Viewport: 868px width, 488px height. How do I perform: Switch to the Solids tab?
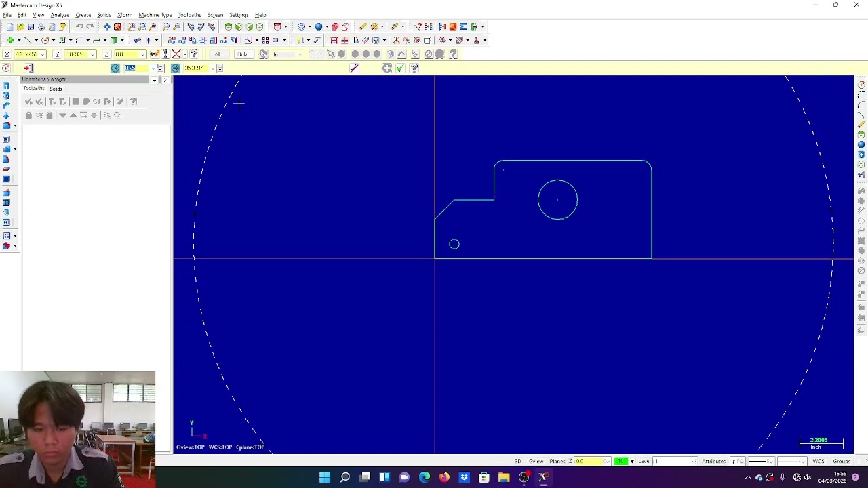[x=56, y=89]
